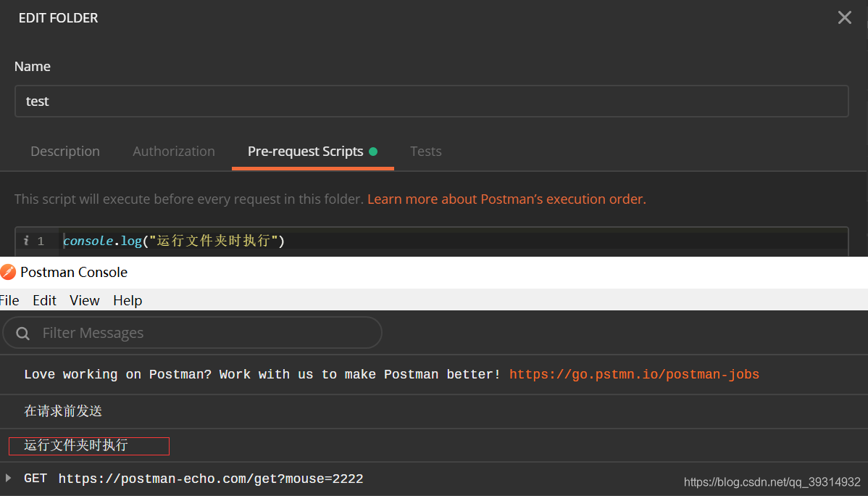Open the Tests tab

[426, 152]
